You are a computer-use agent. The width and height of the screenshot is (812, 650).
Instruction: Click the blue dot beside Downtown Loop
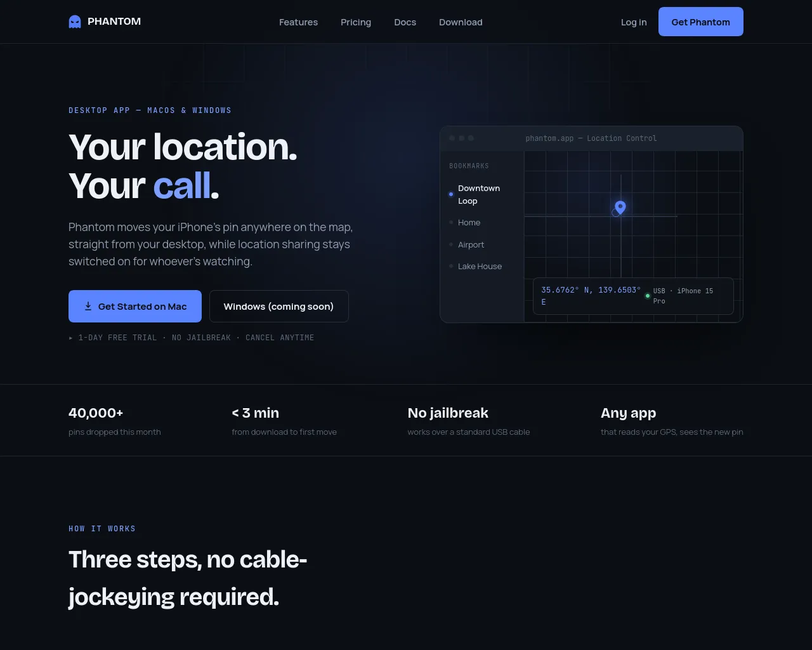451,194
